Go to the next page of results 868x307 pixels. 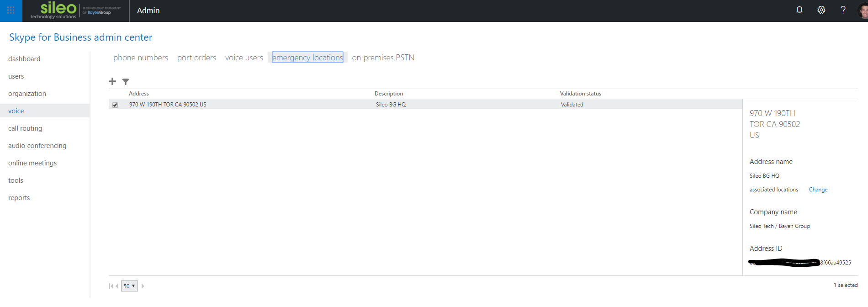[143, 286]
